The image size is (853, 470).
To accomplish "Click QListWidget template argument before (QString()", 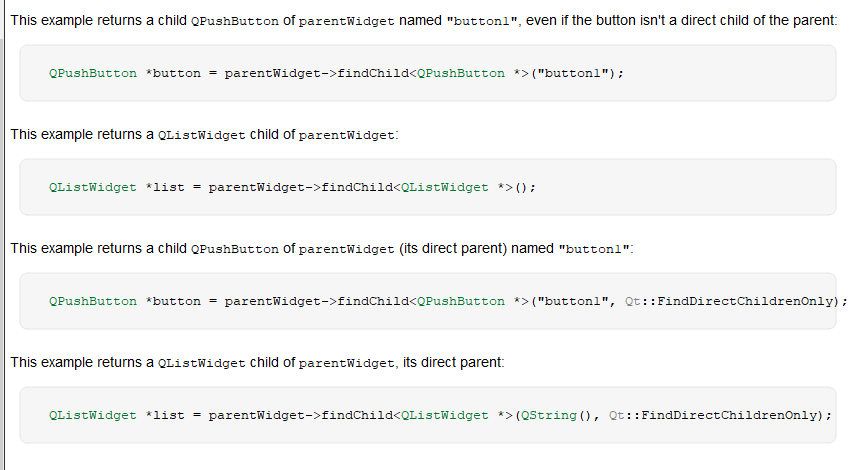I will (x=445, y=416).
